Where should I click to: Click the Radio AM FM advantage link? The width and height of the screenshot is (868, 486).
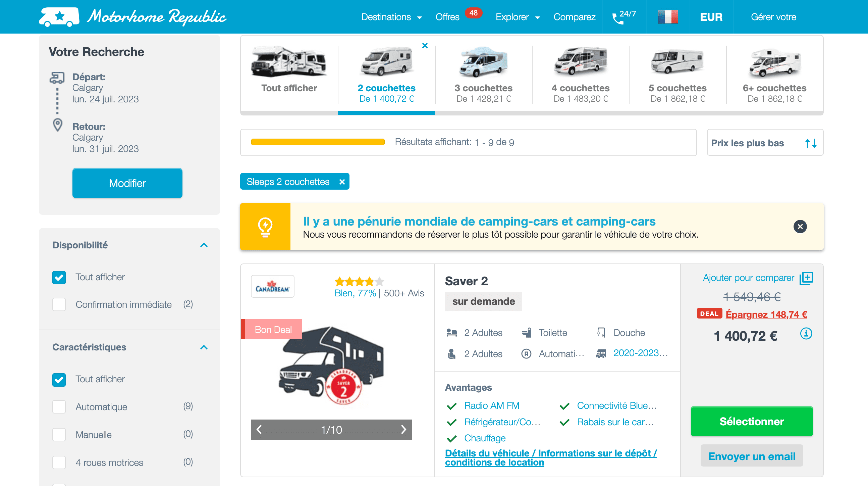[492, 406]
